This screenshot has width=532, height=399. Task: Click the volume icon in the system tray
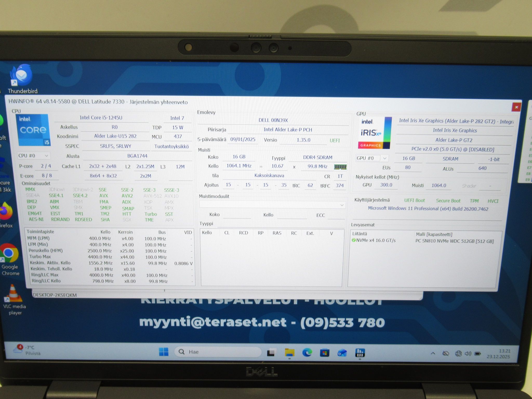pos(468,354)
